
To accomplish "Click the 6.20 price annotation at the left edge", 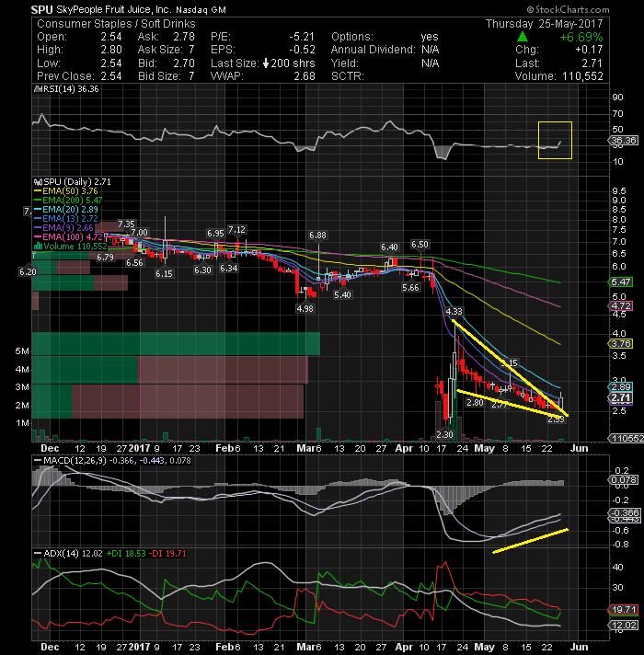I will pos(28,272).
